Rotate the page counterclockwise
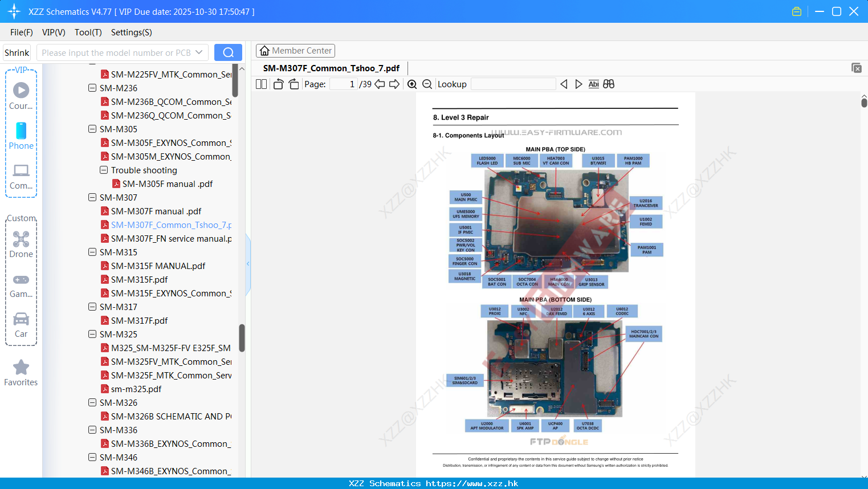Screen dimensions: 868x489 click(278, 84)
